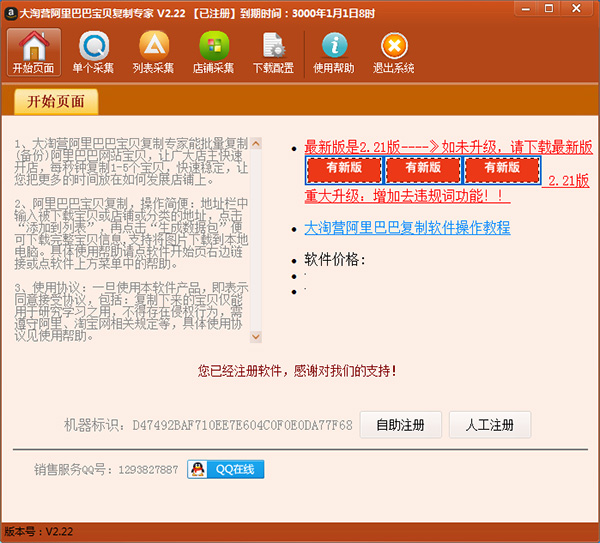Open the 列表采集 tool
Screen dimensions: 600x543
pyautogui.click(x=153, y=52)
